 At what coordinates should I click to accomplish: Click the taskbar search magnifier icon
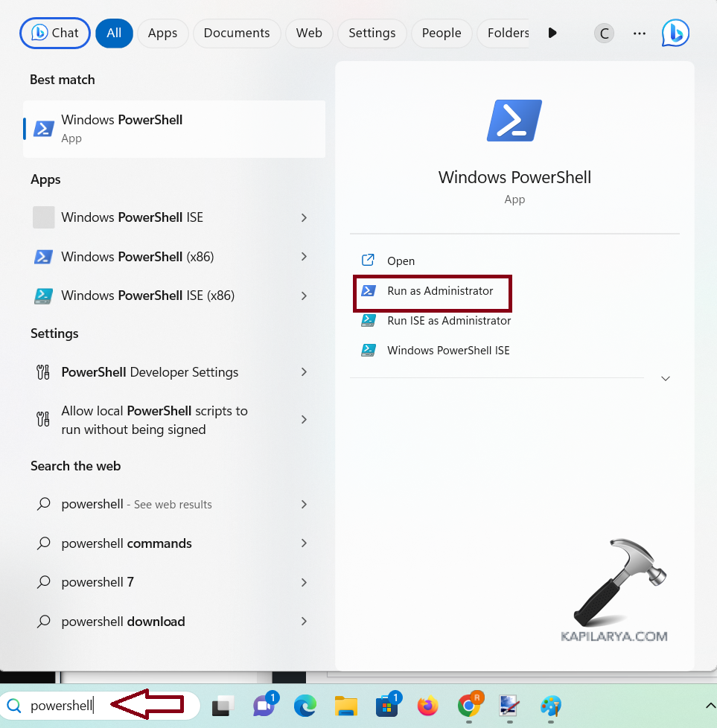pyautogui.click(x=14, y=706)
